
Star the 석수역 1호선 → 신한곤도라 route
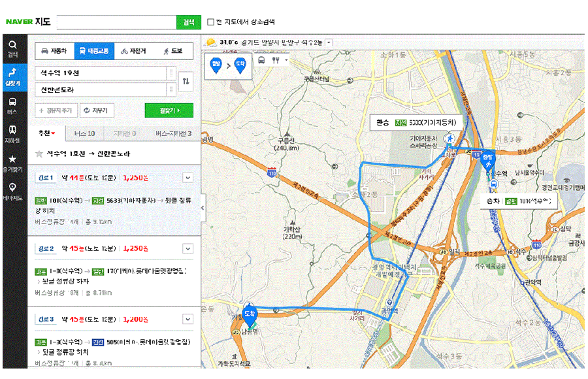[x=39, y=154]
